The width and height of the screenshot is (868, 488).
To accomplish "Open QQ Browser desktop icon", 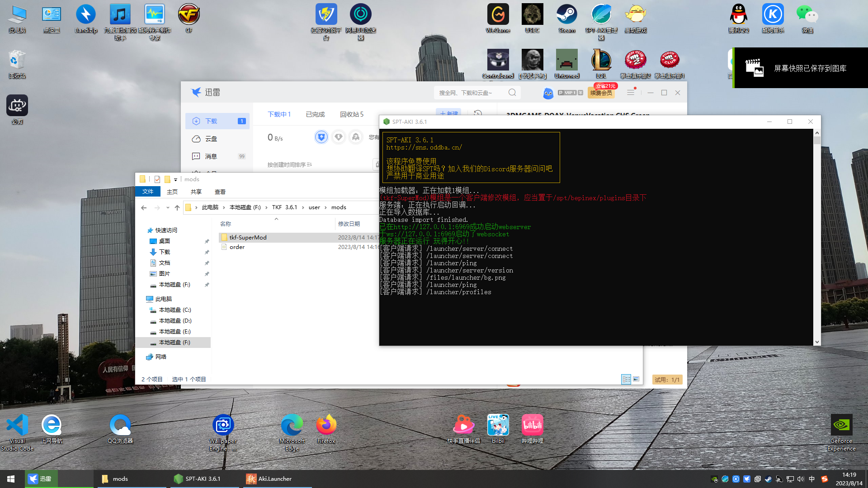I will (120, 429).
